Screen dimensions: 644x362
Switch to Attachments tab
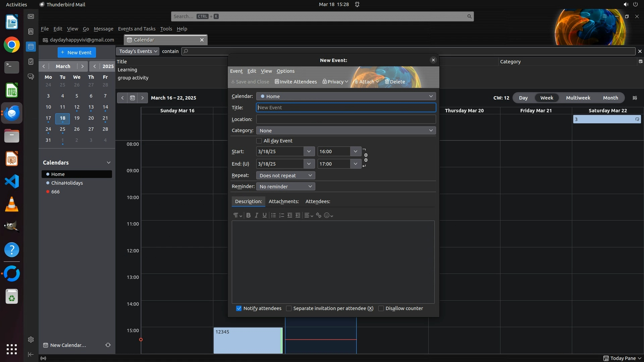(x=283, y=201)
